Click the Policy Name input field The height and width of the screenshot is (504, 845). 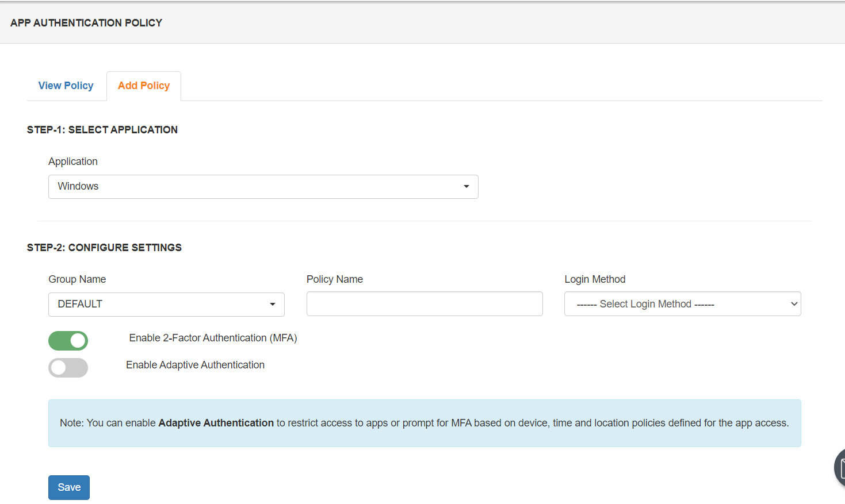coord(425,304)
